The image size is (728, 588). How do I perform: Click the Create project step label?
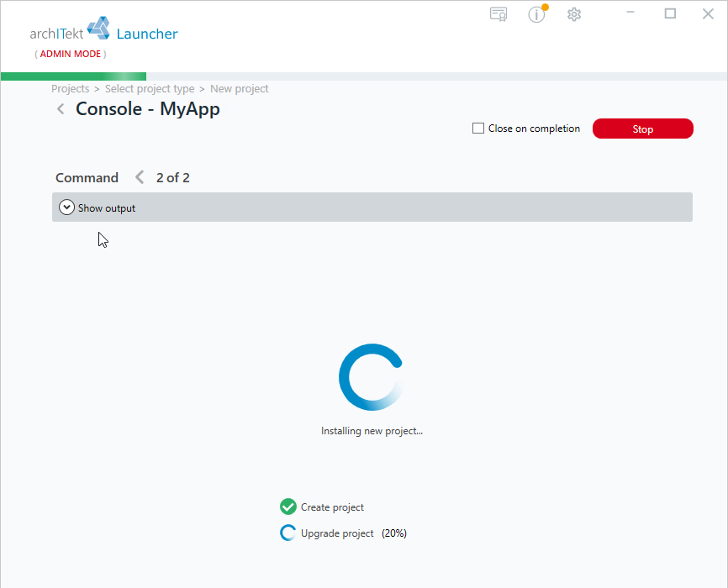(x=332, y=507)
